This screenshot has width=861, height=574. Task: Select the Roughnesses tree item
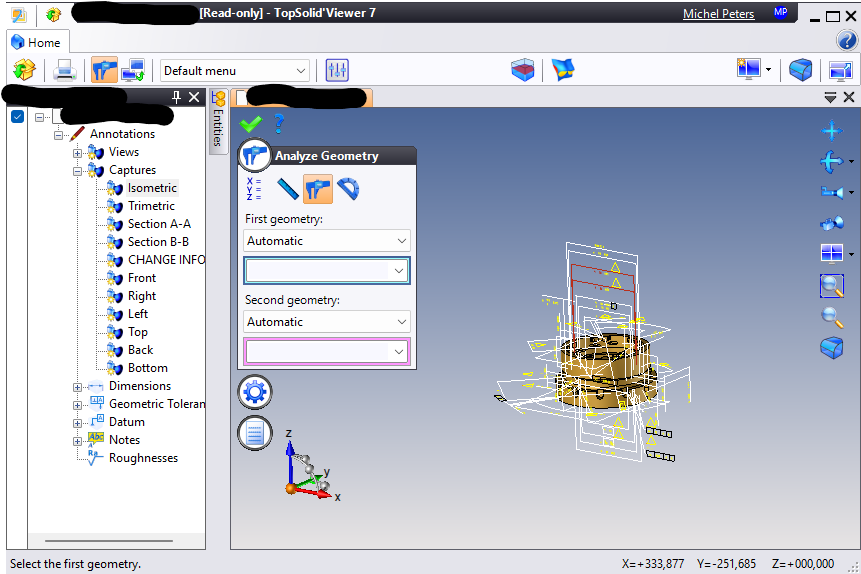(143, 458)
